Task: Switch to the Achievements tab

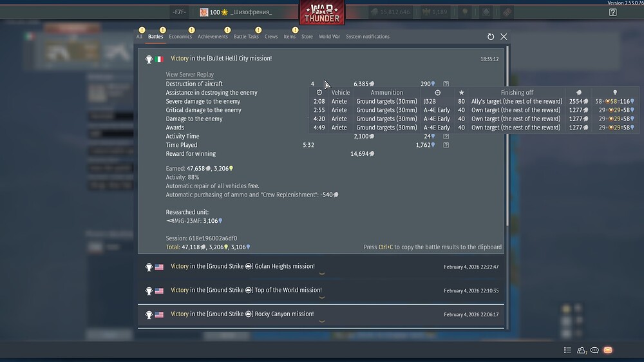Action: [x=213, y=37]
